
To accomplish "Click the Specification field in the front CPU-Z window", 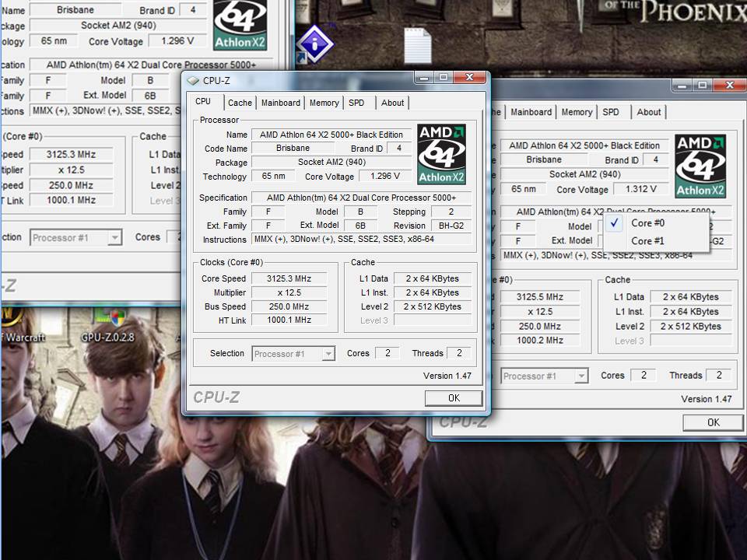I will coord(362,198).
